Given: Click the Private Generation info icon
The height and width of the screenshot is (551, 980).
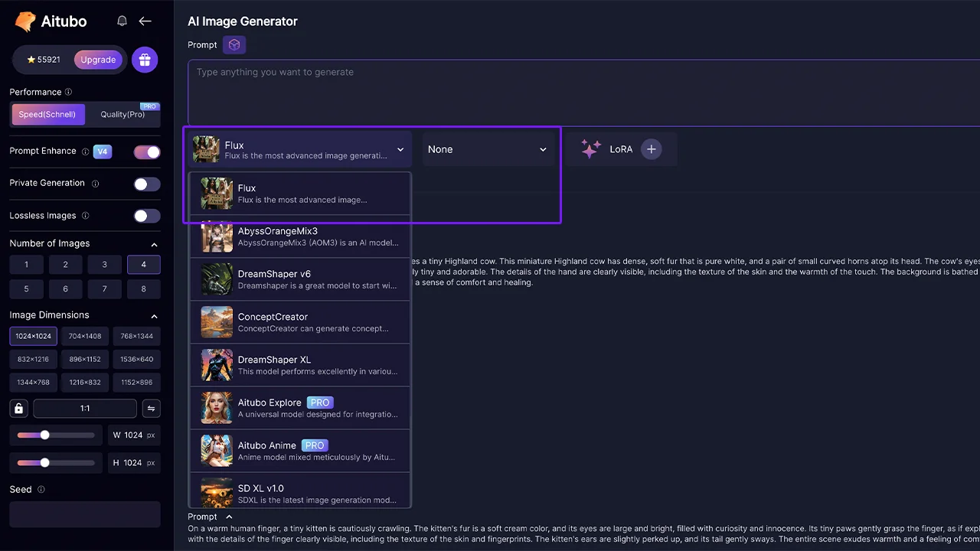Looking at the screenshot, I should [x=96, y=184].
